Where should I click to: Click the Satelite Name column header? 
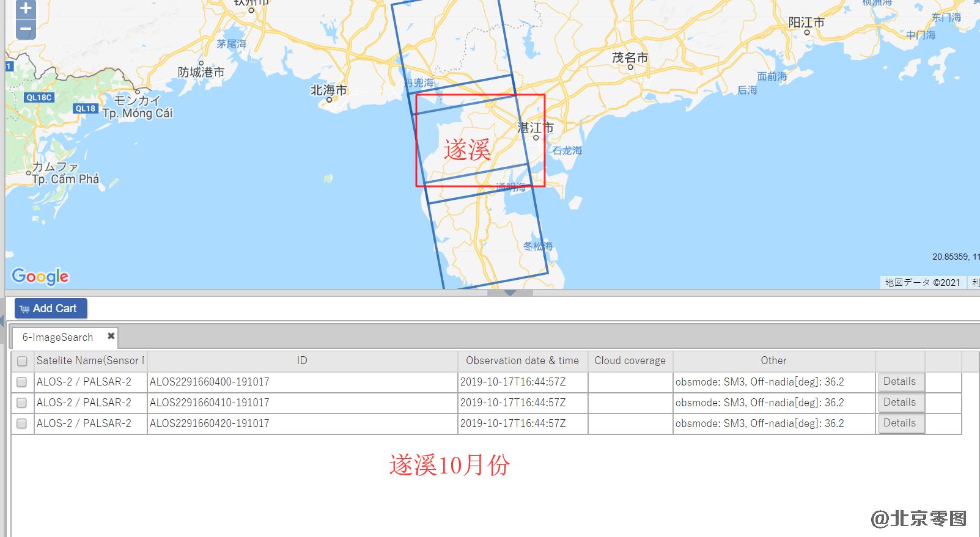point(90,361)
